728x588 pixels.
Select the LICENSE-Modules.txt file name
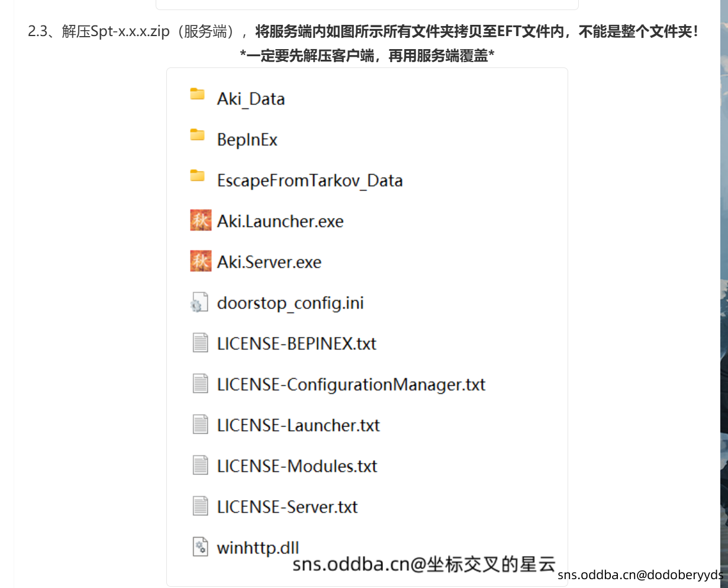click(x=297, y=466)
